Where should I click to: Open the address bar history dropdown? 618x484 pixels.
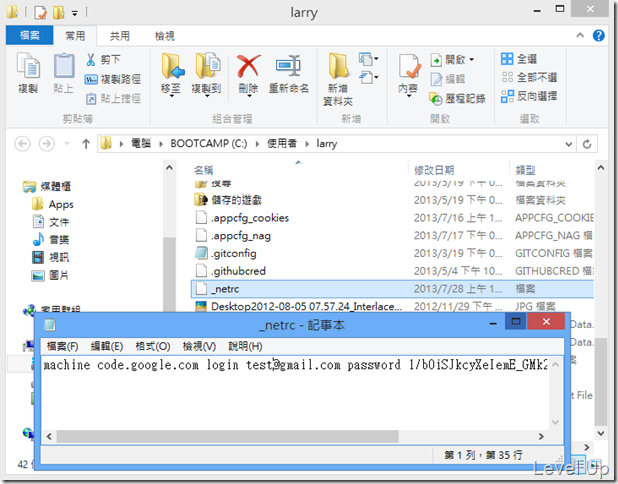(x=568, y=144)
